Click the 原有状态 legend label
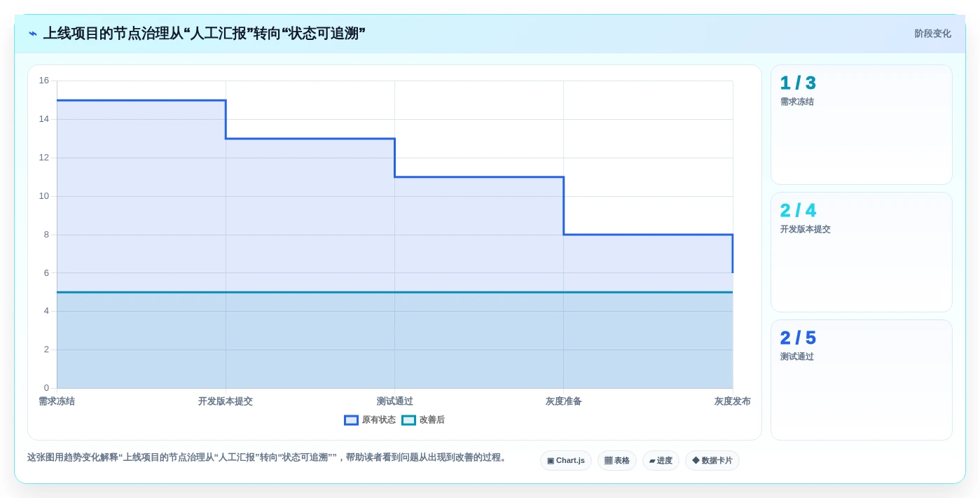 [379, 420]
